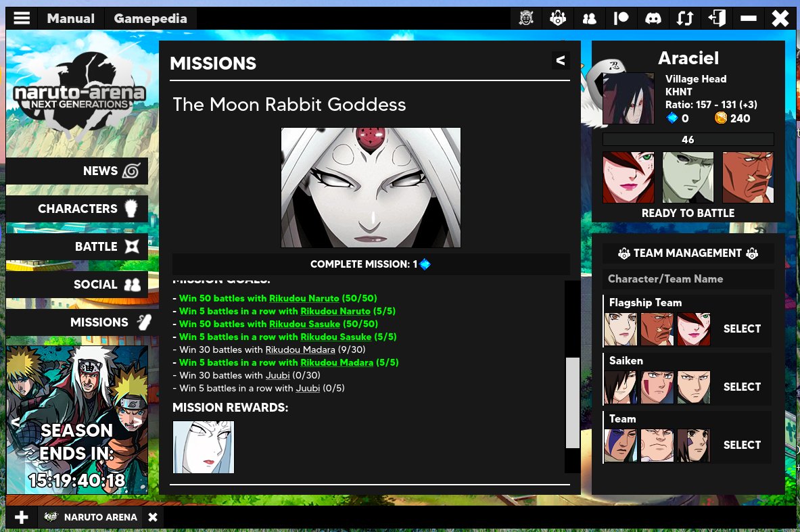Click the COMPLETE MISSION button
Image resolution: width=800 pixels, height=532 pixels.
click(371, 264)
